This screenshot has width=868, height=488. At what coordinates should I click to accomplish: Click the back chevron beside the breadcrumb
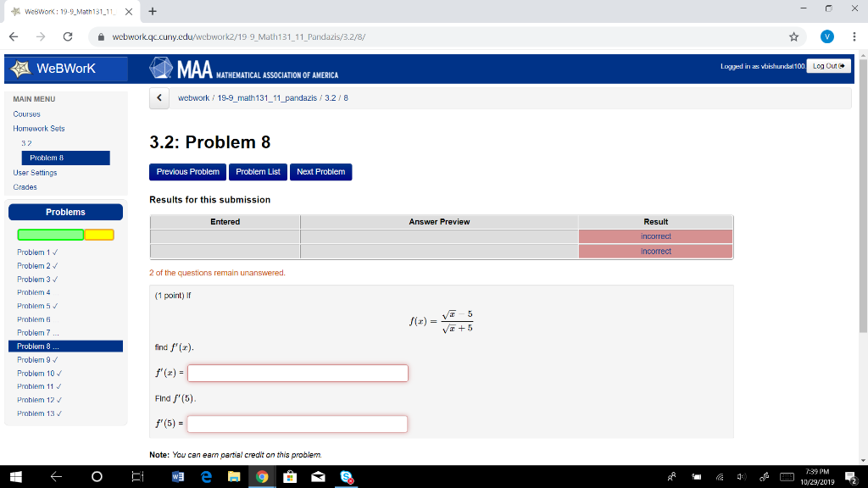pyautogui.click(x=159, y=97)
